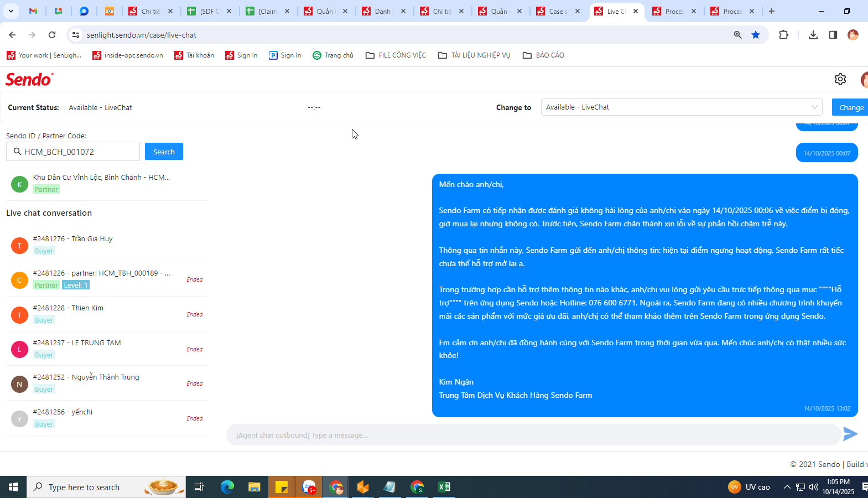Open TÀI LIỆU NGHIỆP VỤ bookmark folder

pyautogui.click(x=474, y=55)
